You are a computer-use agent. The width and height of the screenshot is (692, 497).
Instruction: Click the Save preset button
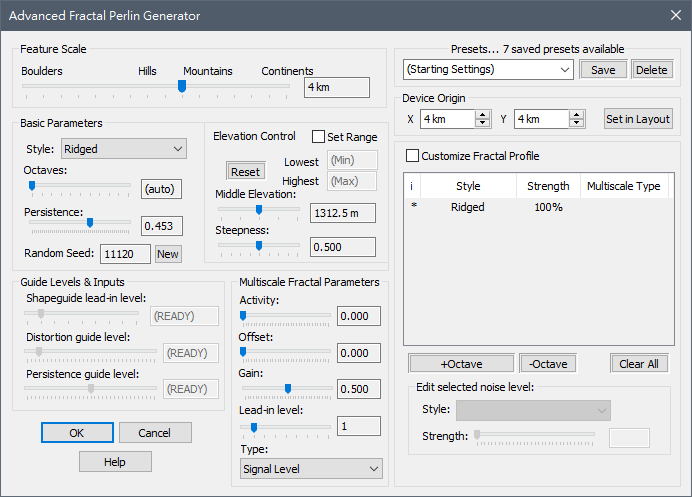click(603, 70)
